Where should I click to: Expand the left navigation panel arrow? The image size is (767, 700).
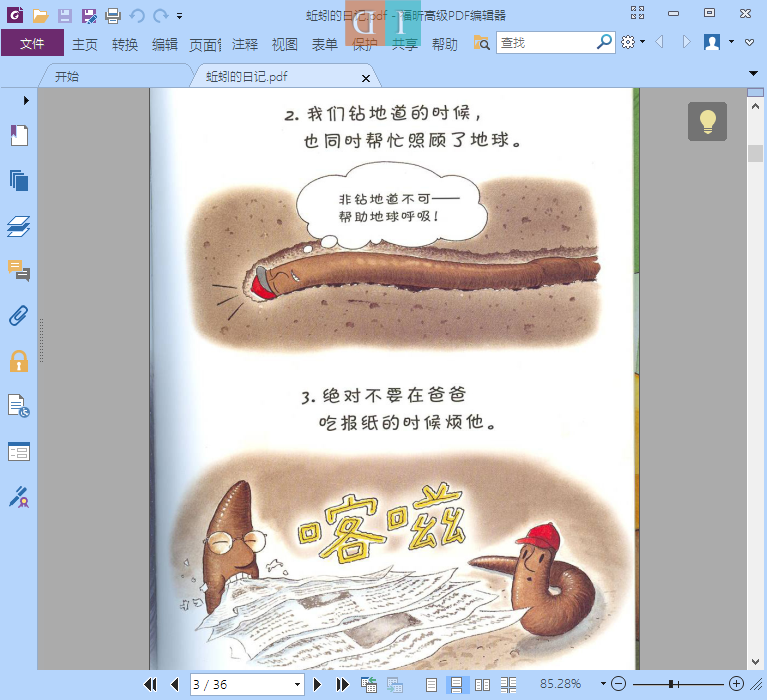click(26, 101)
